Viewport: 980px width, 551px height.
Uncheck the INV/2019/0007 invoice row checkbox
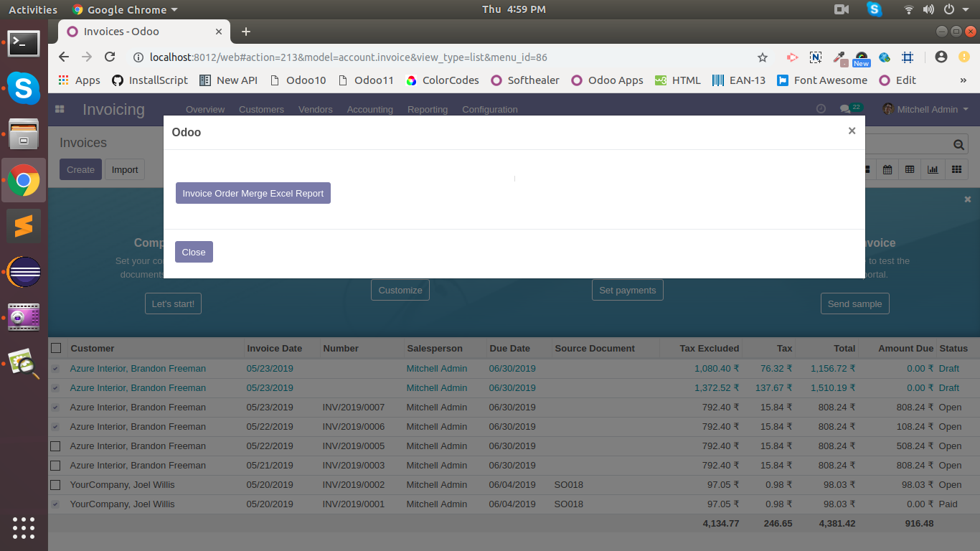(55, 408)
